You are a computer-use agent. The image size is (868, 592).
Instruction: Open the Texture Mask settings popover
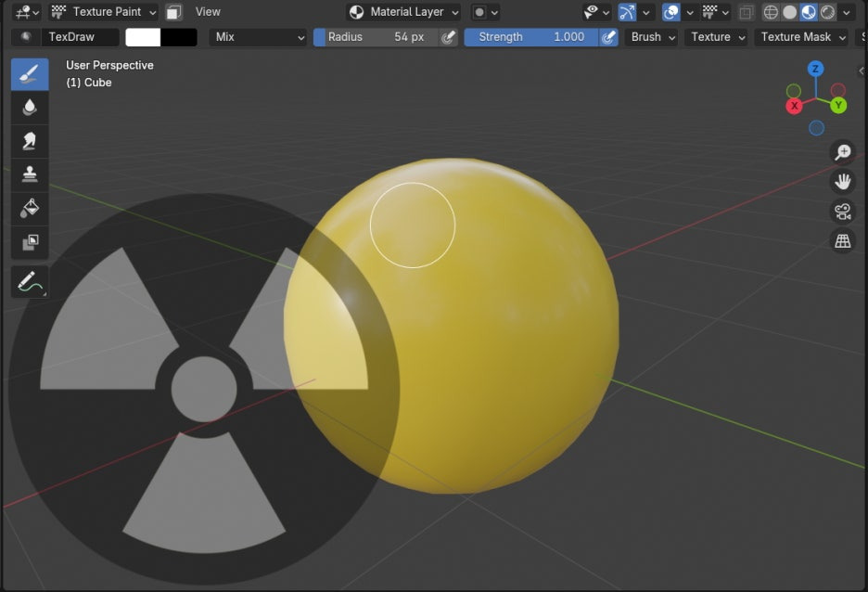pyautogui.click(x=803, y=37)
